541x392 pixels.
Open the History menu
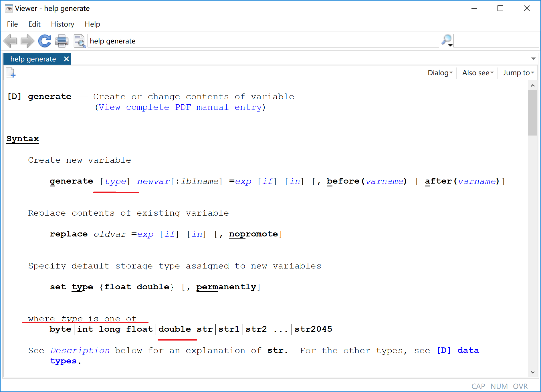click(x=63, y=24)
